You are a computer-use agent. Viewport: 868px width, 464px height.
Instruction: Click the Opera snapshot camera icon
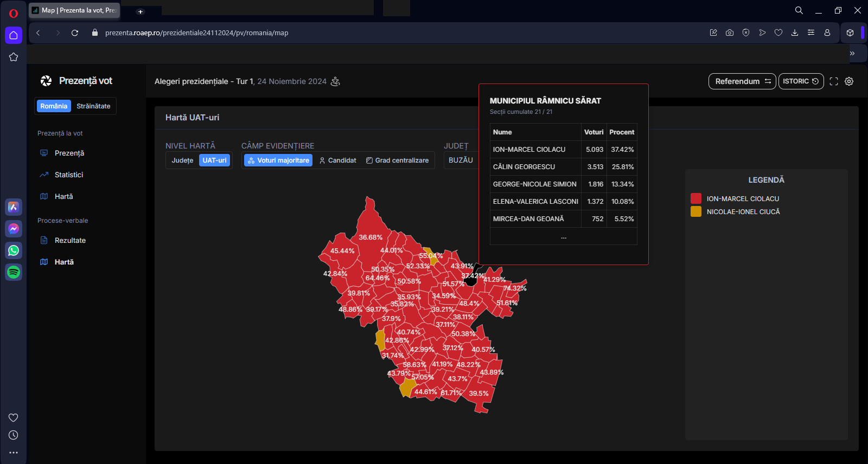coord(730,33)
